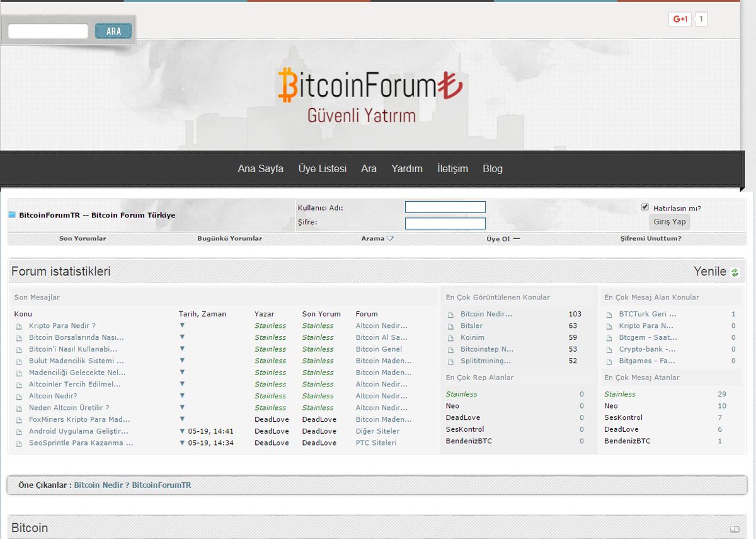The image size is (756, 539).
Task: Click document icon beside Bitsler topic
Action: (x=451, y=326)
